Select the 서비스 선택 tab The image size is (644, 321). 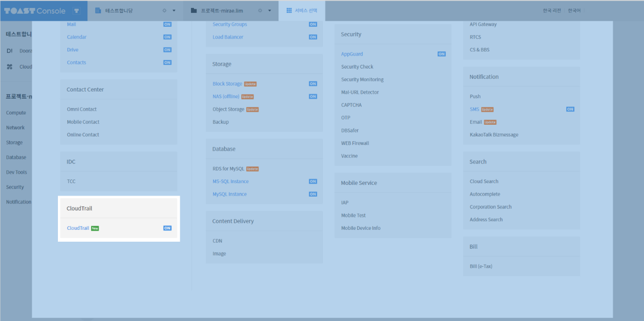(x=301, y=10)
